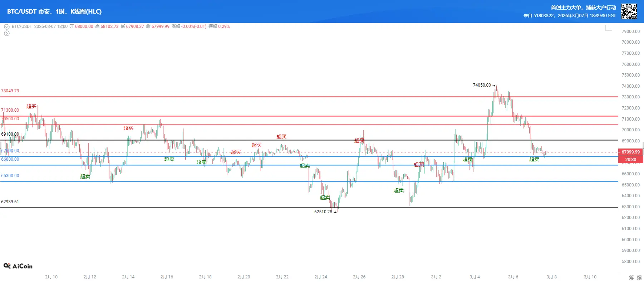
Task: Click the 2月 26 date on the time axis
Action: click(359, 277)
